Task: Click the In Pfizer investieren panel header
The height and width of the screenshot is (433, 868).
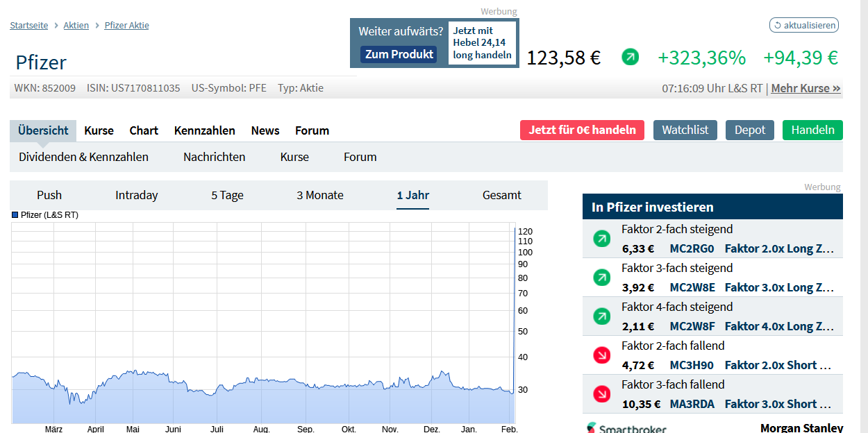Action: click(712, 207)
